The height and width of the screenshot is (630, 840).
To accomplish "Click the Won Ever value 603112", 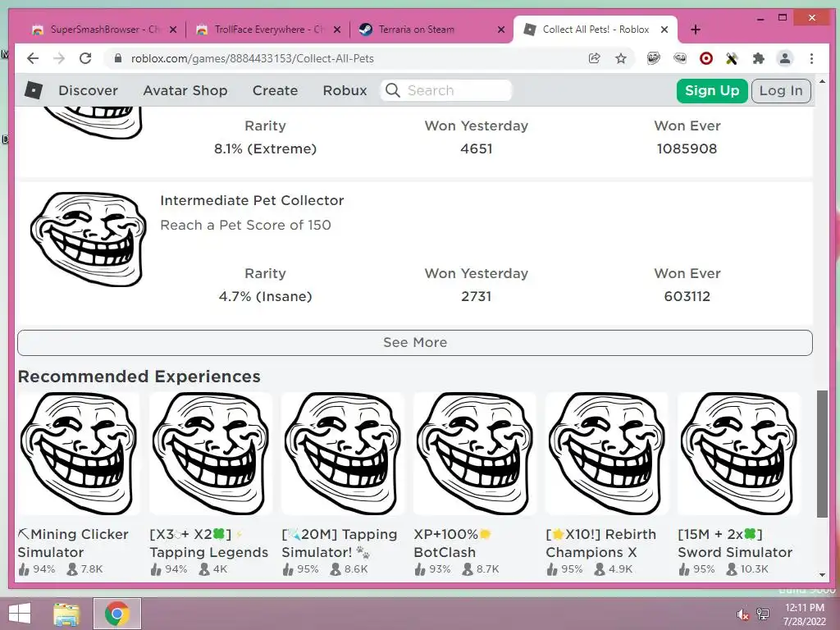I will 687,296.
